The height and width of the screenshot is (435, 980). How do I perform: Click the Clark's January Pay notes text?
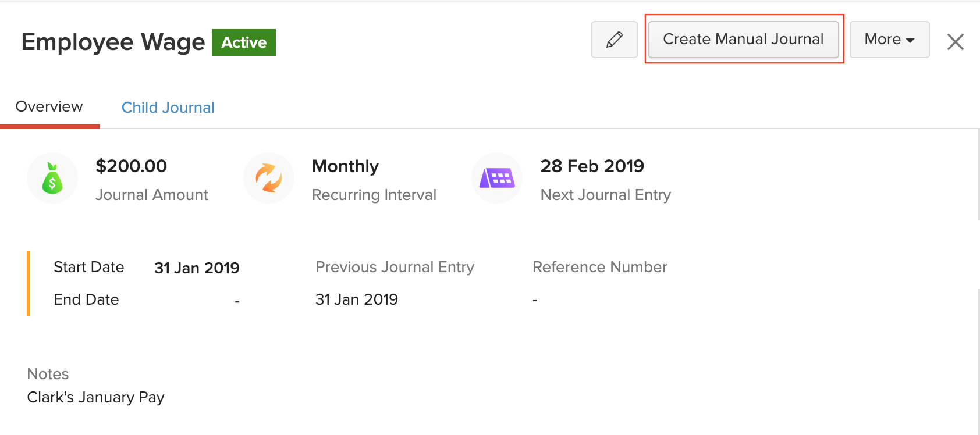click(x=95, y=397)
